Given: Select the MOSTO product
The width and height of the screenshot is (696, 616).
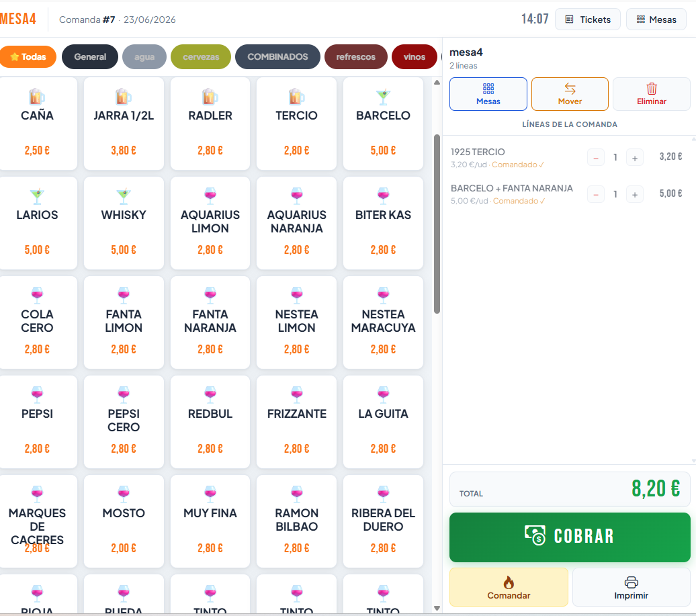Looking at the screenshot, I should point(124,521).
